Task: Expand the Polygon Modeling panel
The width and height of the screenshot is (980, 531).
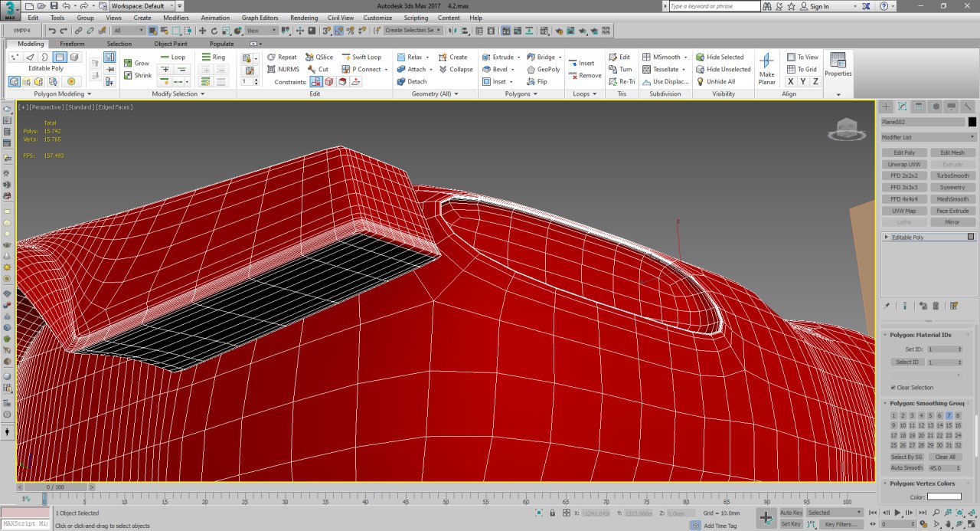Action: tap(62, 94)
